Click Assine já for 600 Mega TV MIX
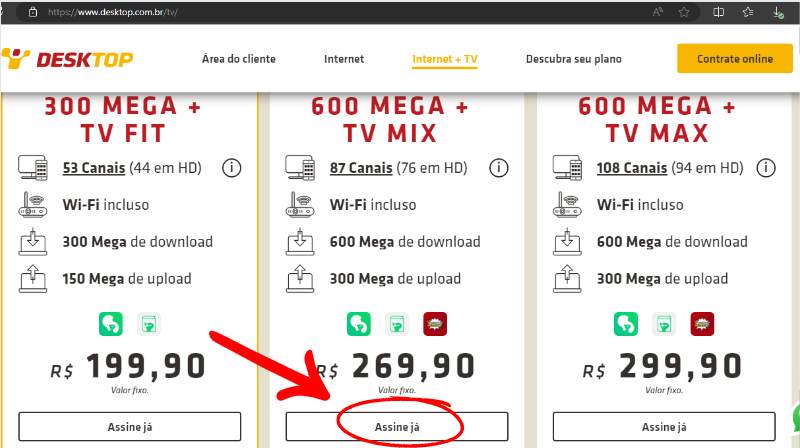 point(397,427)
